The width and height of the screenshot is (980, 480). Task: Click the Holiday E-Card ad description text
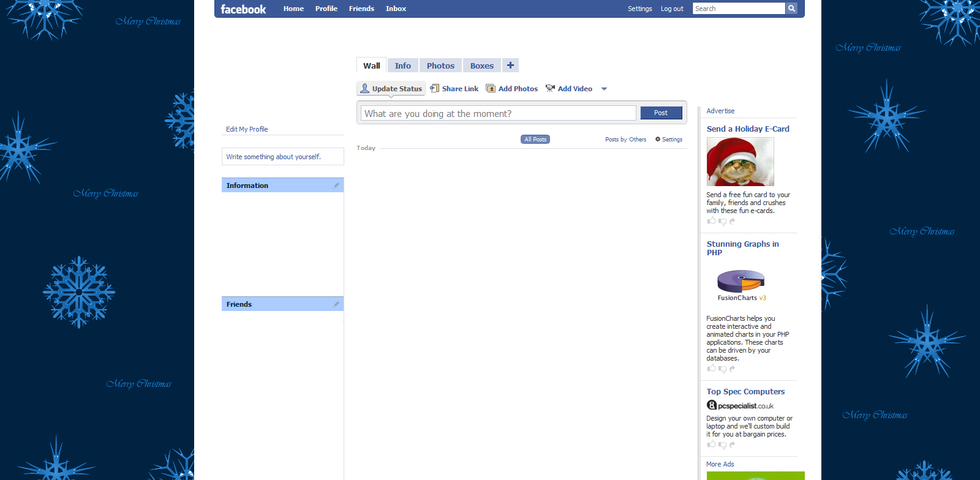[x=748, y=203]
